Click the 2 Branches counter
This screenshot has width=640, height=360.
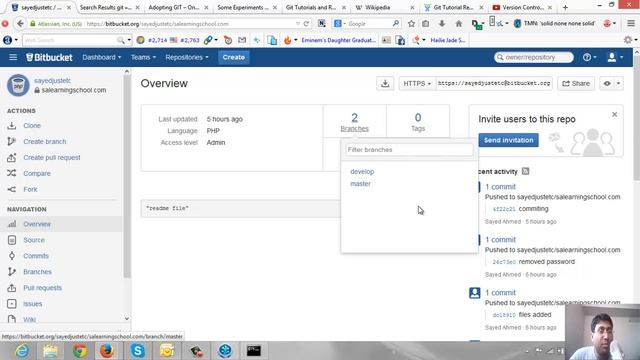[x=354, y=122]
